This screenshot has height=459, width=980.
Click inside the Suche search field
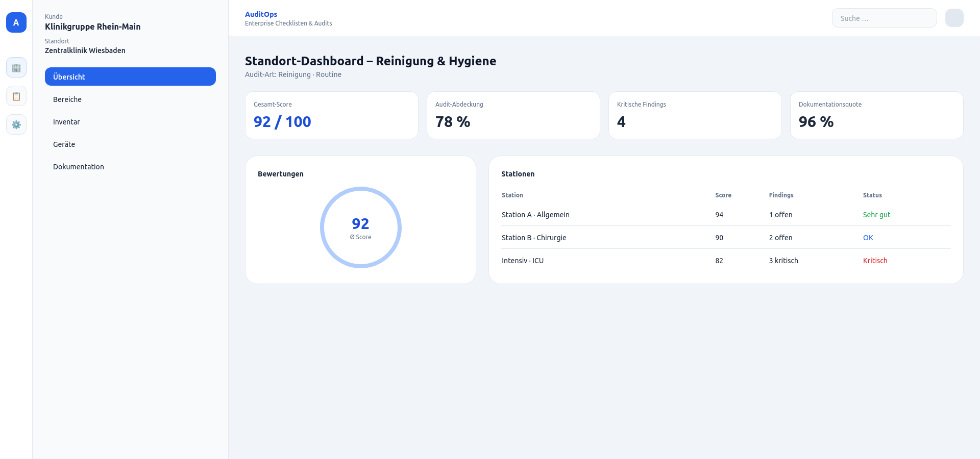click(884, 18)
